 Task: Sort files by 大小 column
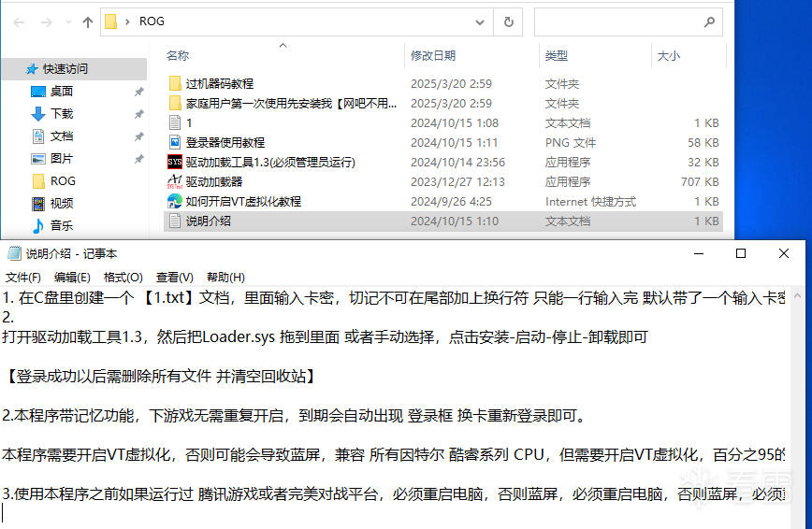[669, 55]
